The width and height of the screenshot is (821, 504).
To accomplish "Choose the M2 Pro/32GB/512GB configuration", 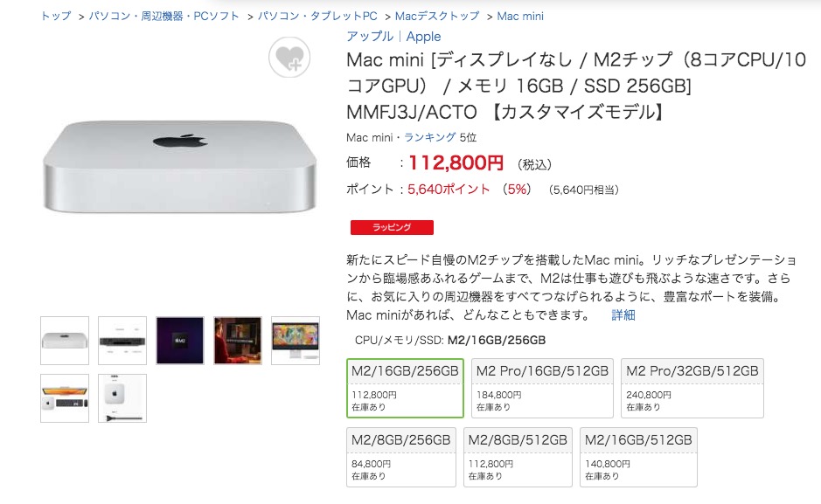I will pyautogui.click(x=692, y=388).
